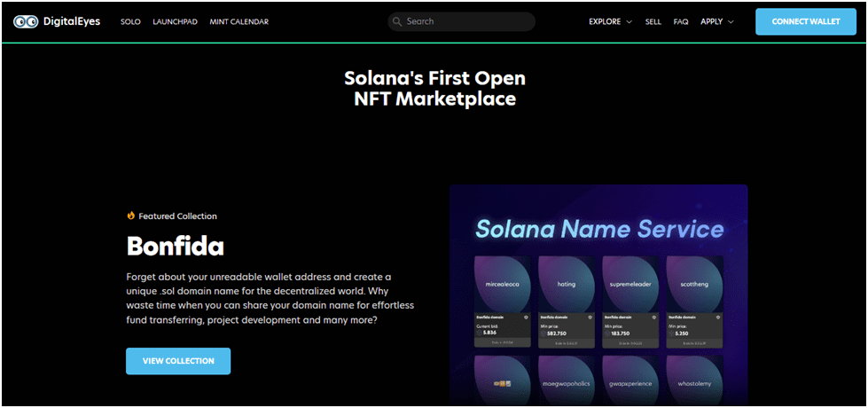This screenshot has width=868, height=408.
Task: Click the DigitalEyes brand name link
Action: click(x=72, y=21)
